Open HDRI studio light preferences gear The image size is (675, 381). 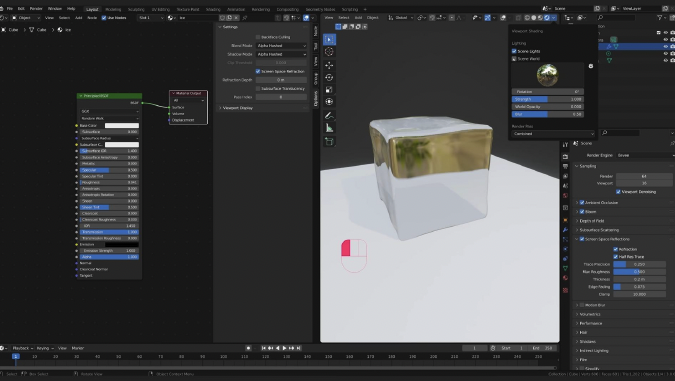[591, 66]
